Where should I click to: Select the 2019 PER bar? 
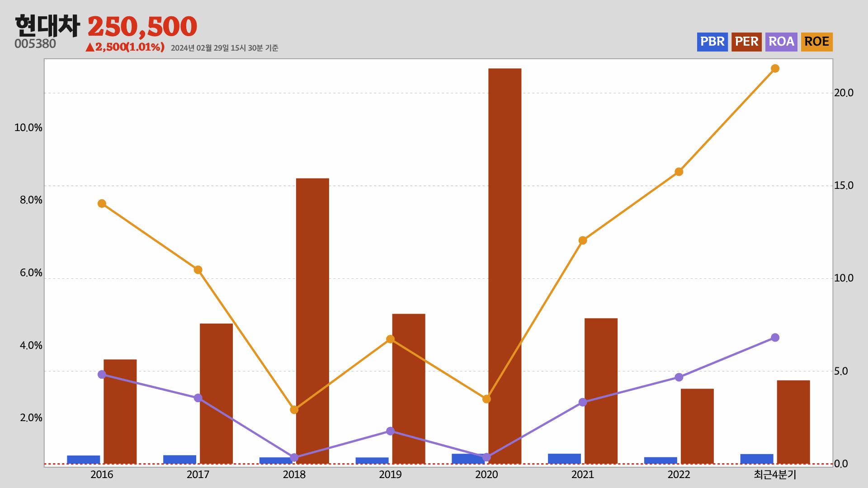[x=409, y=389]
